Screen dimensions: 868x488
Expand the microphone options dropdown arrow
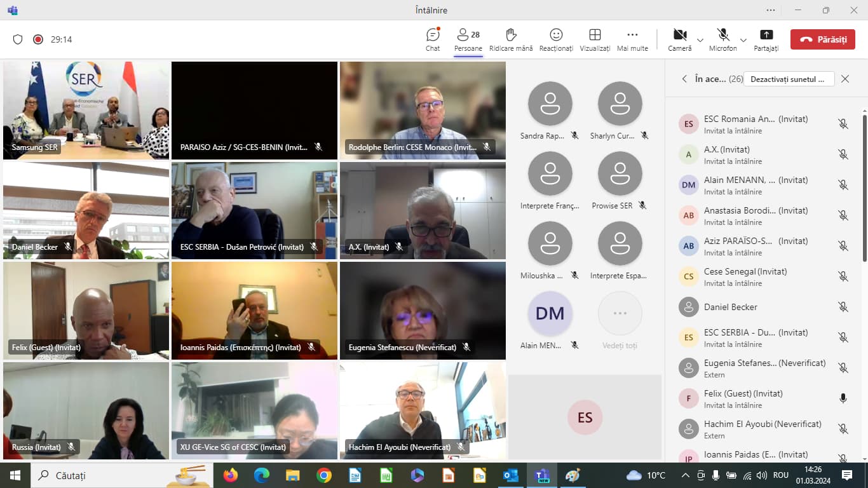pos(743,40)
